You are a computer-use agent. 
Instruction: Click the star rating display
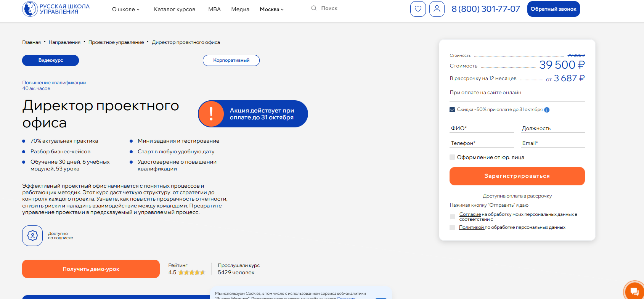click(x=191, y=272)
